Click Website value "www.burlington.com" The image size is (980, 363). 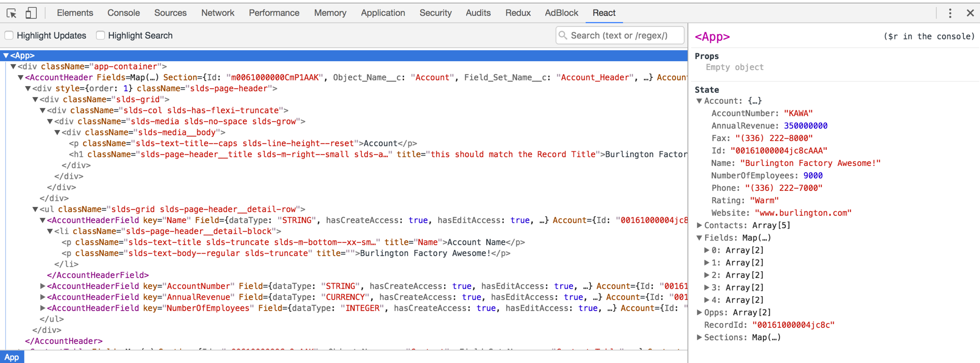(x=803, y=213)
